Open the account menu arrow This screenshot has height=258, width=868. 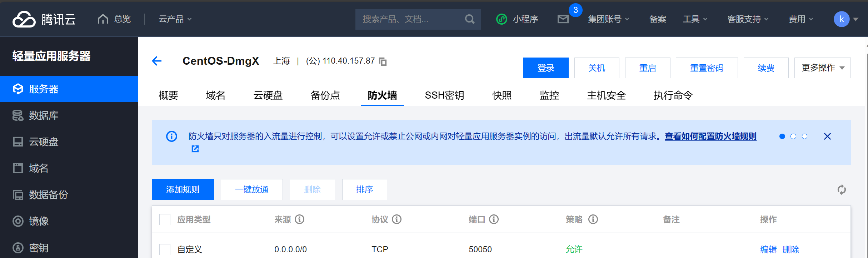pos(856,19)
